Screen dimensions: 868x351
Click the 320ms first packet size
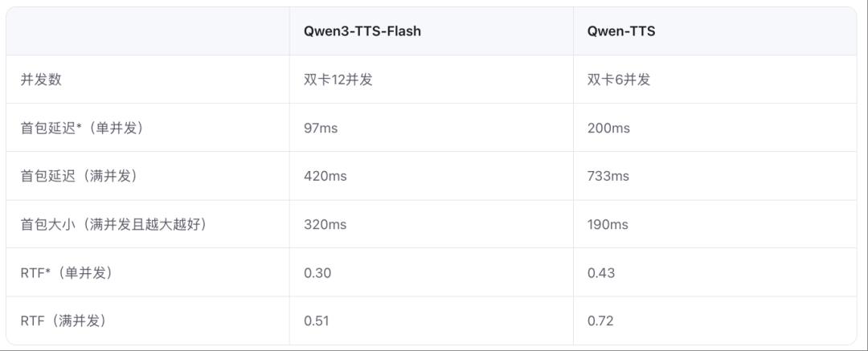325,224
